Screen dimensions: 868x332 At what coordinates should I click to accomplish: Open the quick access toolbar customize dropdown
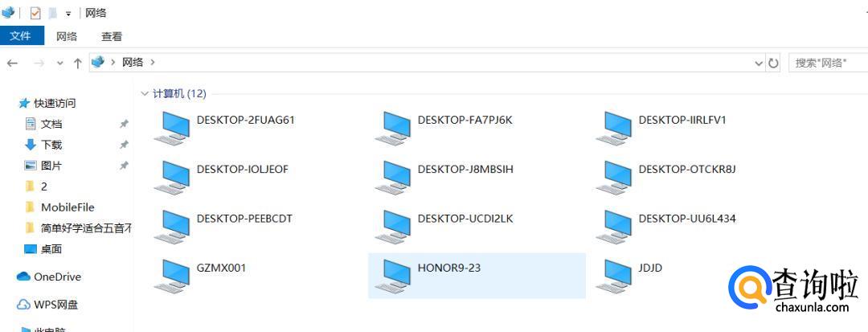click(68, 13)
